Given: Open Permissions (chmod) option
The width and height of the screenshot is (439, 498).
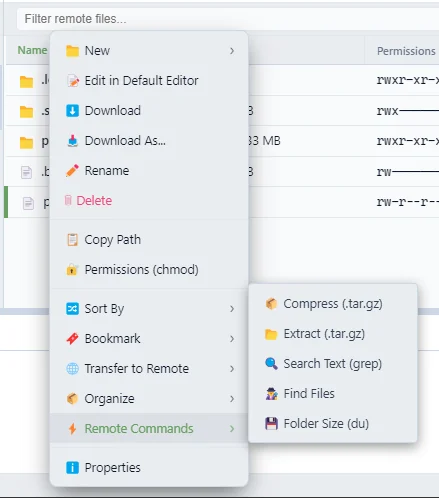Looking at the screenshot, I should tap(149, 270).
